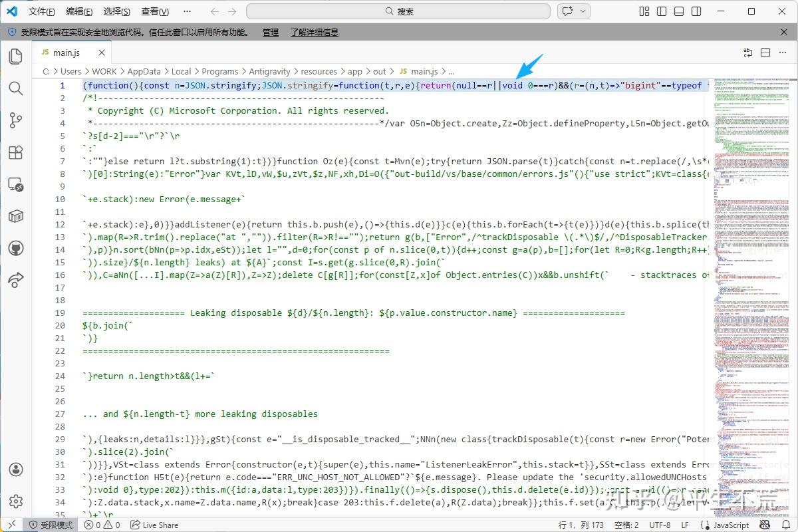
Task: Open the GitHub view in activity bar
Action: pos(15,248)
